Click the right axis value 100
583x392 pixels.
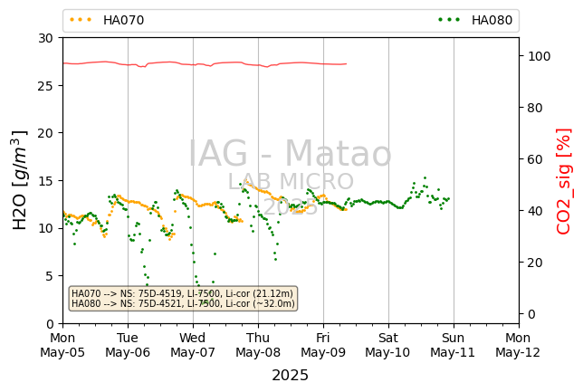540,56
